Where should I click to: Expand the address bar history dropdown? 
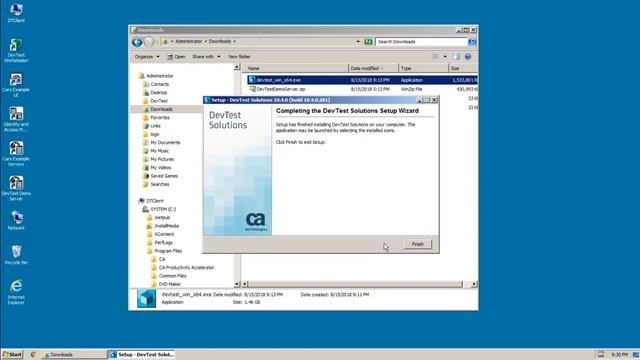pos(358,42)
